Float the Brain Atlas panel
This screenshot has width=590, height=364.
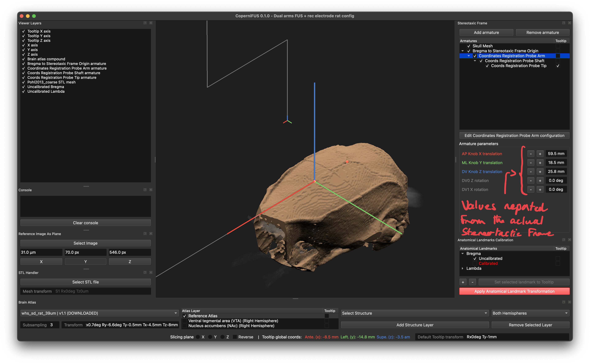pyautogui.click(x=564, y=302)
